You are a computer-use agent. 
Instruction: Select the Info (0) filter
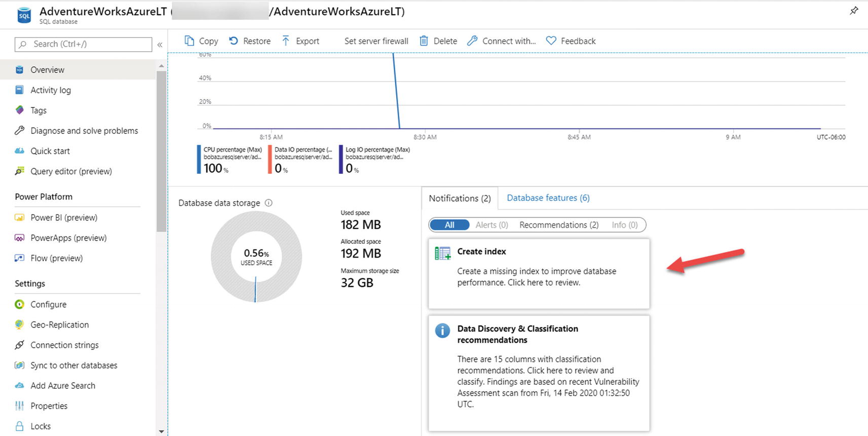point(624,225)
